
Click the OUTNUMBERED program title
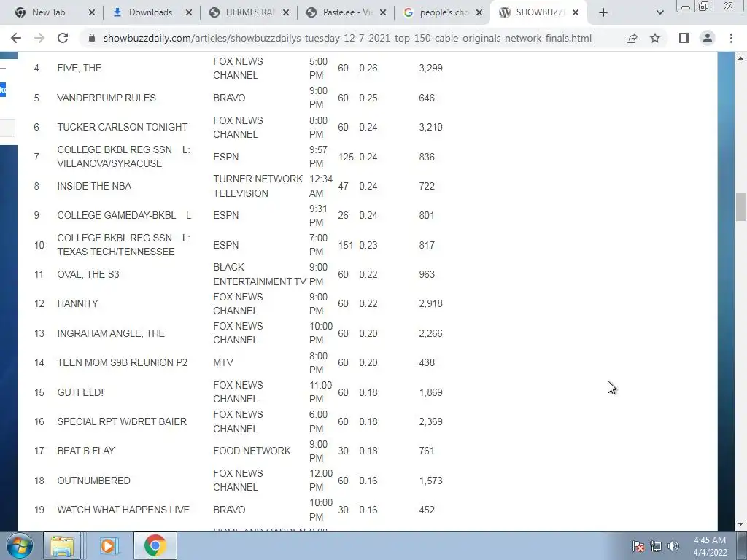(x=94, y=481)
